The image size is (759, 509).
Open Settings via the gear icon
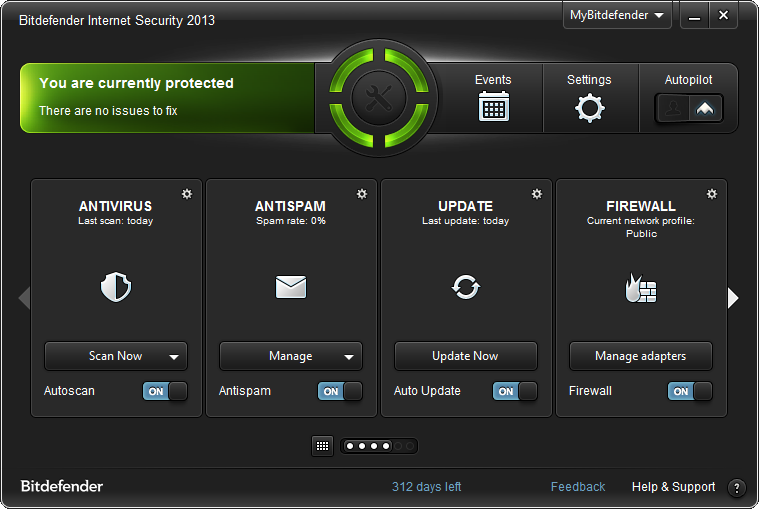589,107
